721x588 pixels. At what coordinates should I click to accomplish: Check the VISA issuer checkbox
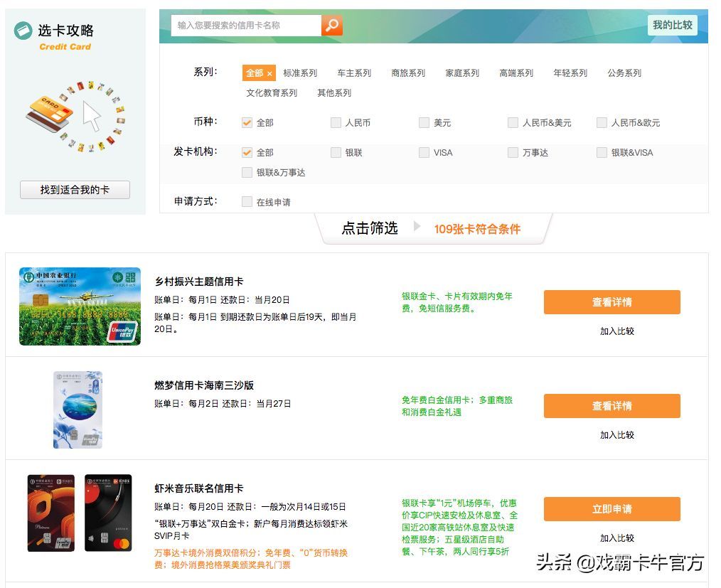[424, 152]
